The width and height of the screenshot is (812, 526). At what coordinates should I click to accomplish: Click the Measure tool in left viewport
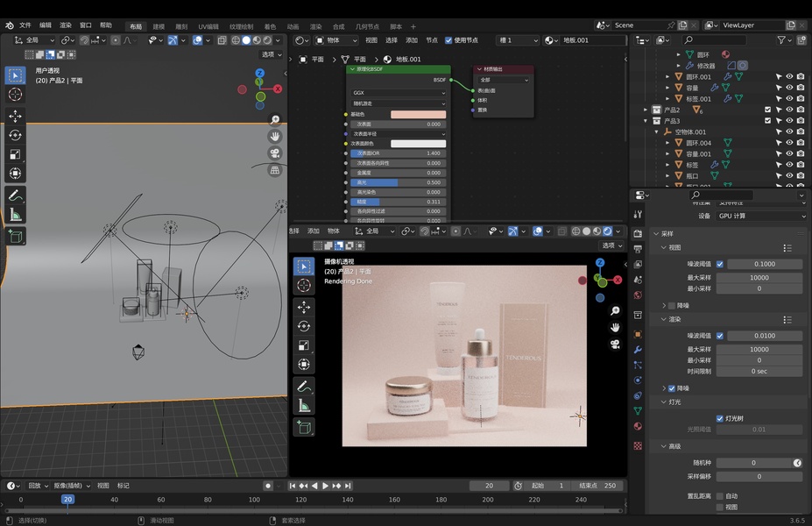[x=15, y=215]
